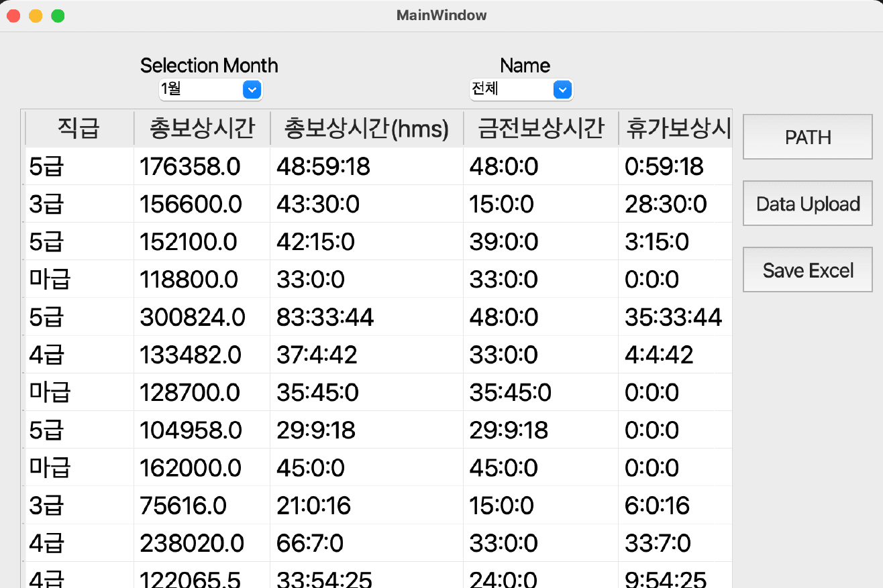Select the 162000.0 cell
This screenshot has width=883, height=588.
coord(202,467)
